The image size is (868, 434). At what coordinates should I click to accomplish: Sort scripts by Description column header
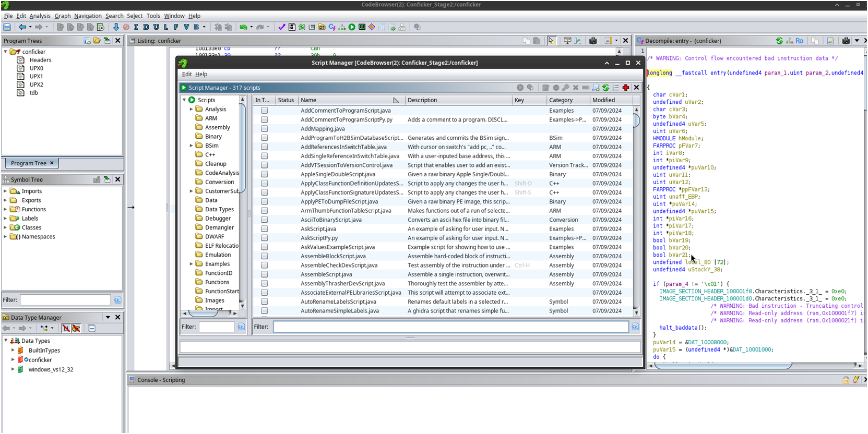point(458,100)
